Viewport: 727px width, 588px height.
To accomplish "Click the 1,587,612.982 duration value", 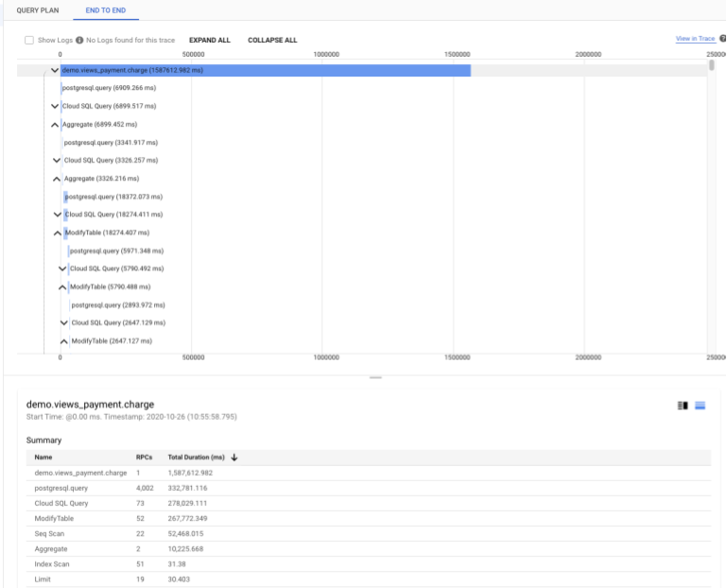I will point(190,473).
